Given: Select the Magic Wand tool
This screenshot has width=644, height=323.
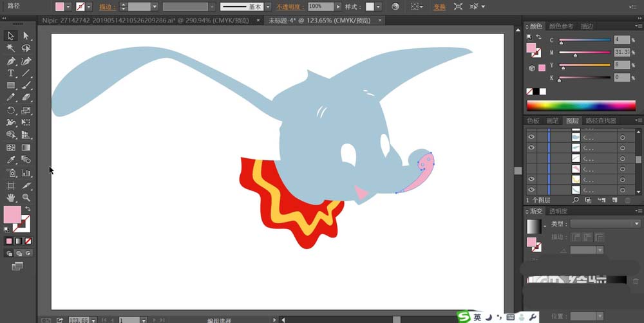Looking at the screenshot, I should click(11, 48).
